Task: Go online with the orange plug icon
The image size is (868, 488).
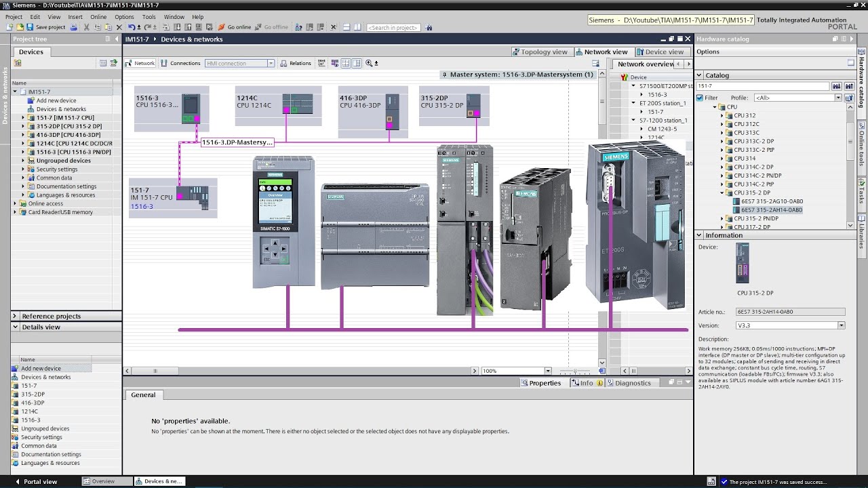Action: [221, 27]
